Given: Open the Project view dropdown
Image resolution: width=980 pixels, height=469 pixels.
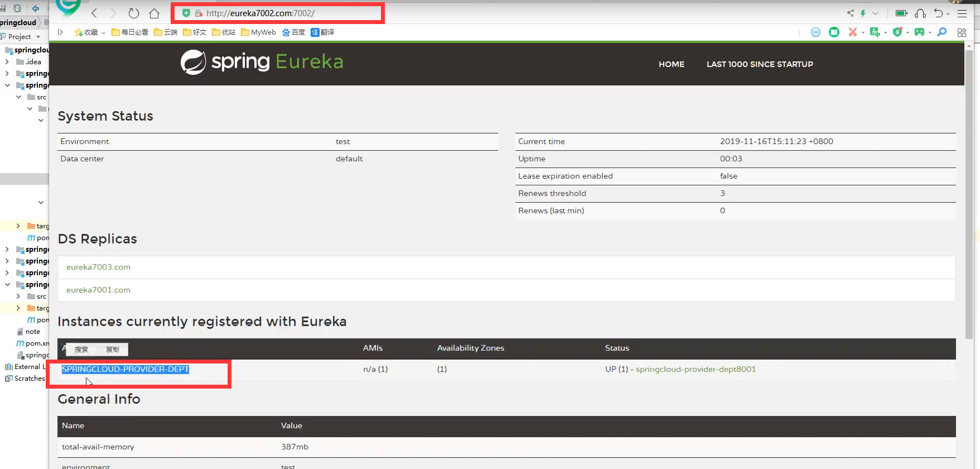Looking at the screenshot, I should 38,37.
